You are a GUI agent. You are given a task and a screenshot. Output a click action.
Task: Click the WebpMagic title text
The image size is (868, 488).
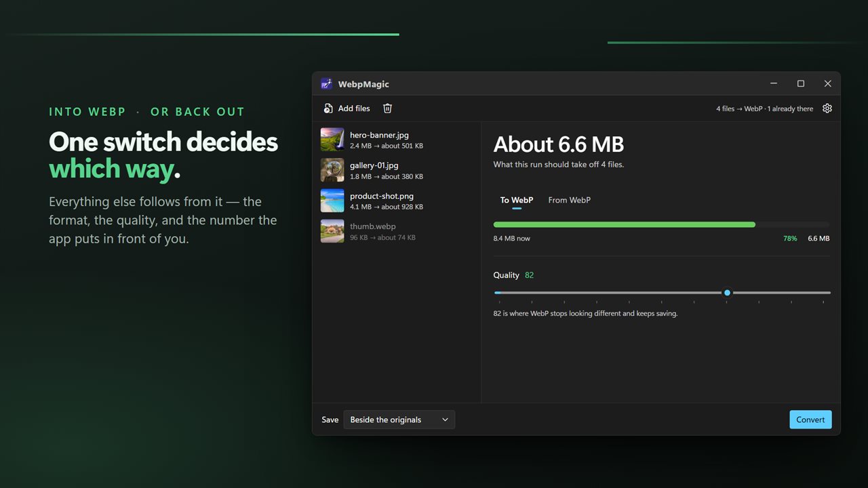pos(363,84)
